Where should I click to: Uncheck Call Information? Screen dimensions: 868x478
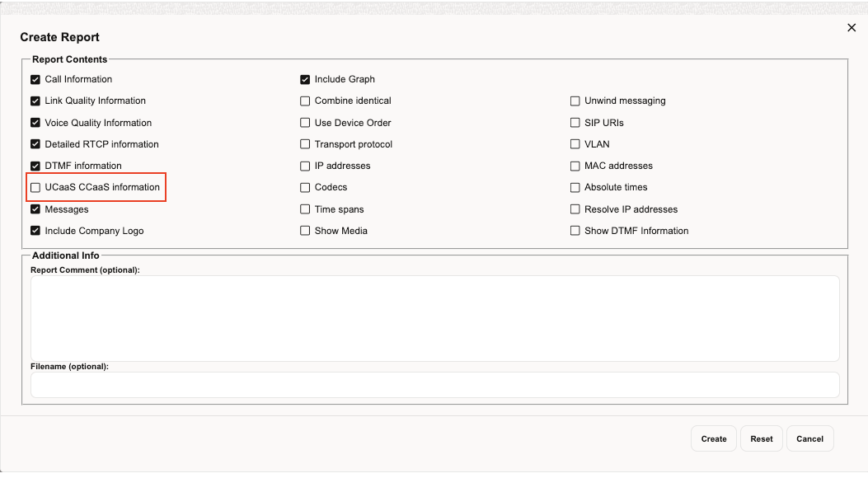[x=35, y=79]
